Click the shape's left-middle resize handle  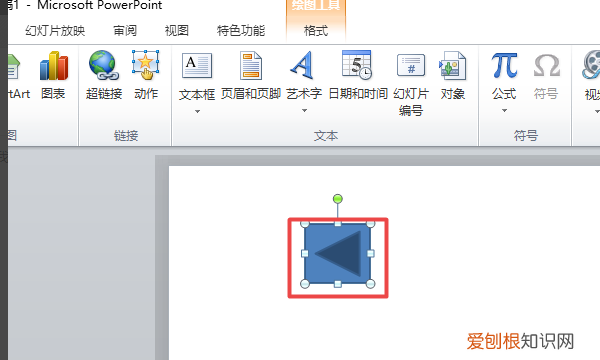tap(305, 254)
